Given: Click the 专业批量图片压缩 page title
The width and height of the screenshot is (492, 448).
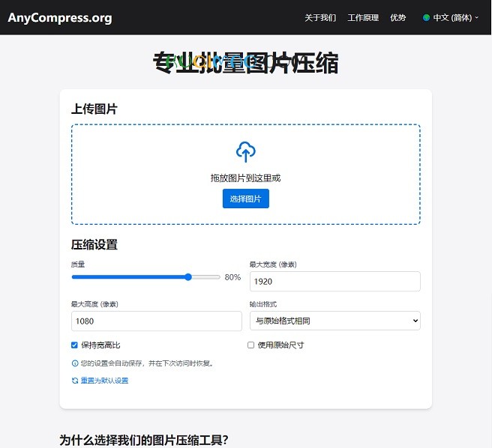Looking at the screenshot, I should 246,63.
